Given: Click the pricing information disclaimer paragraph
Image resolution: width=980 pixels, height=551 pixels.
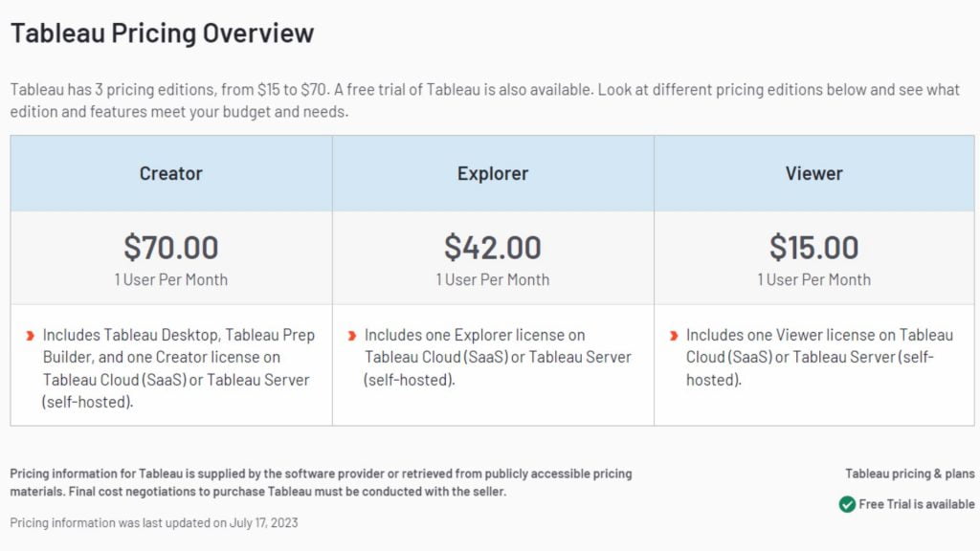Looking at the screenshot, I should coord(321,482).
